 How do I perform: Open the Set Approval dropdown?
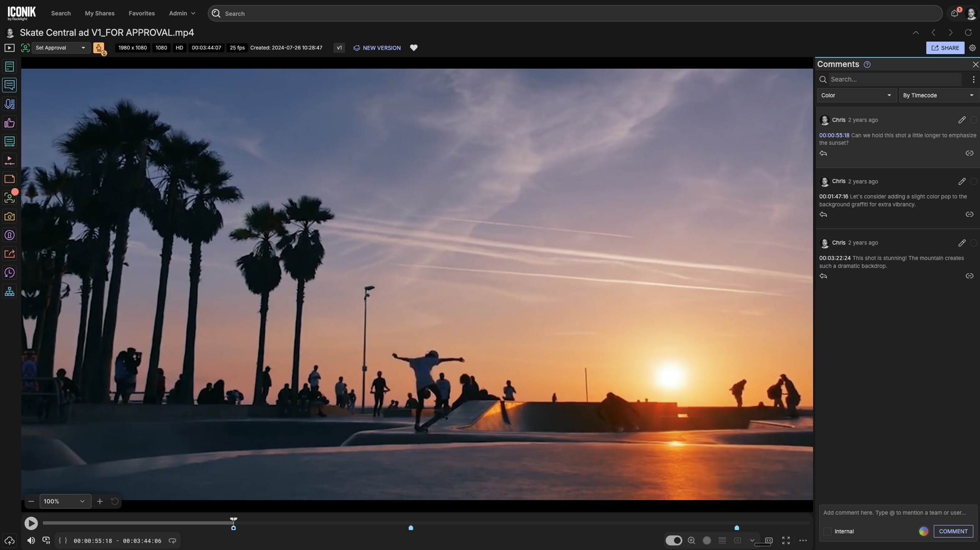(x=61, y=48)
